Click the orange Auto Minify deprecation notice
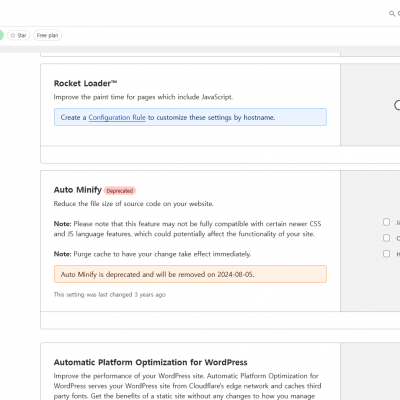 click(x=190, y=274)
